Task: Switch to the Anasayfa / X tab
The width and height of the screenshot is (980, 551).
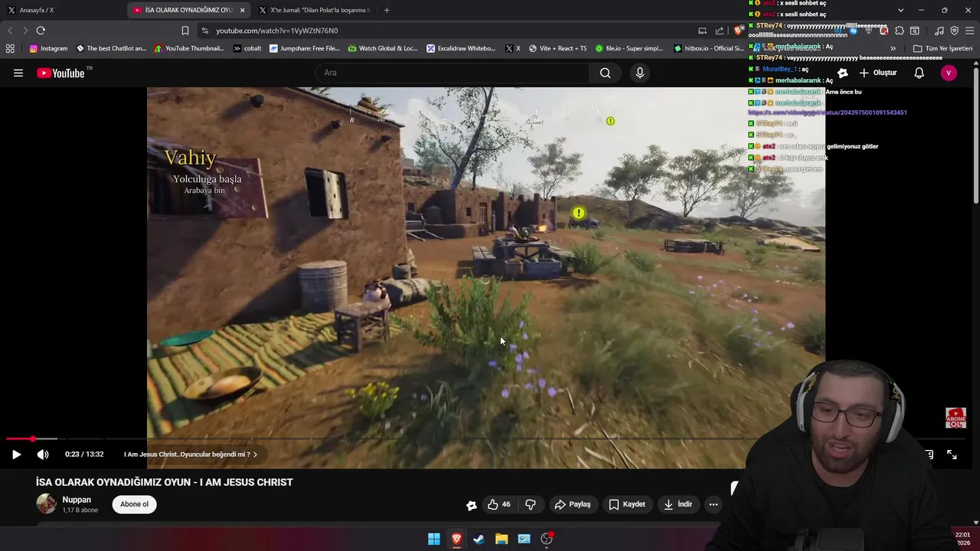Action: tap(63, 10)
